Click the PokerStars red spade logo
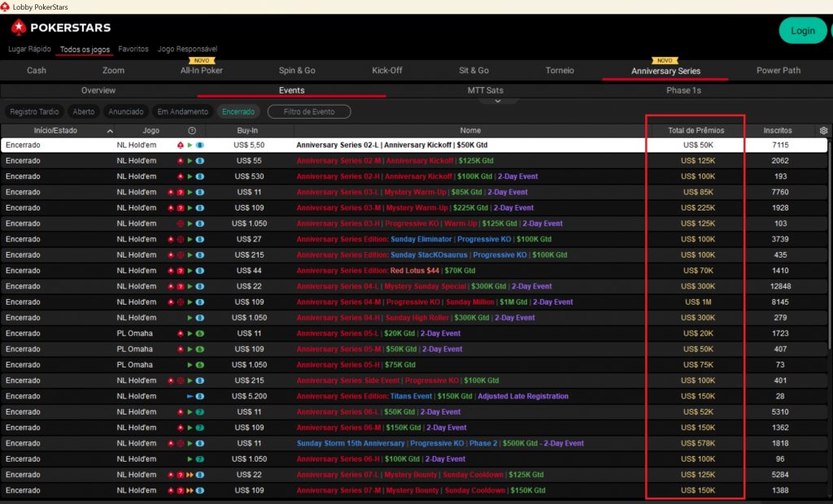The width and height of the screenshot is (833, 504). pyautogui.click(x=19, y=27)
